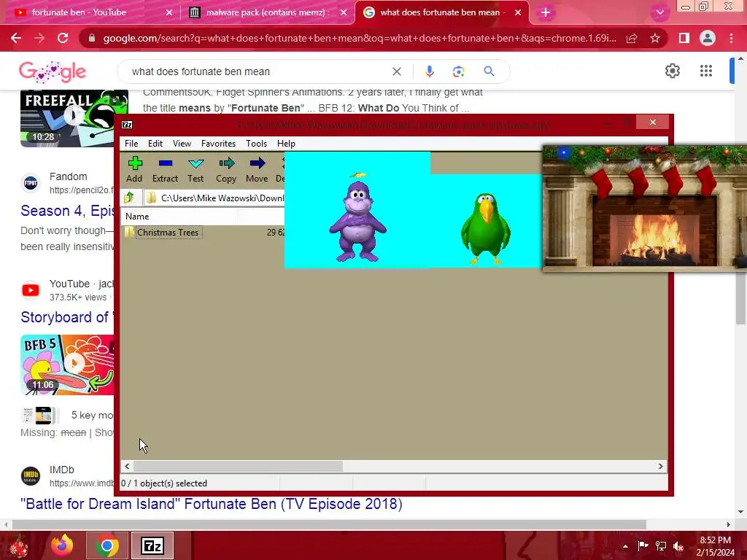Viewport: 747px width, 560px height.
Task: Open Google quick settings gear
Action: pyautogui.click(x=672, y=71)
